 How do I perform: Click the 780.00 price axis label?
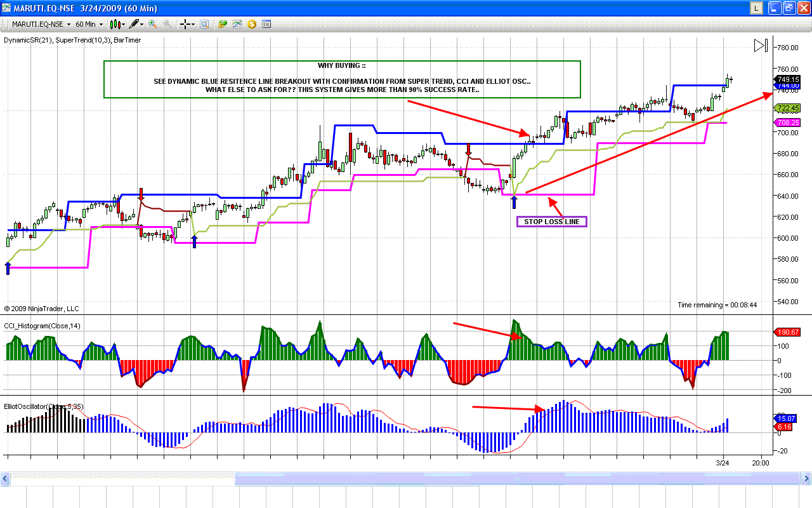[789, 48]
